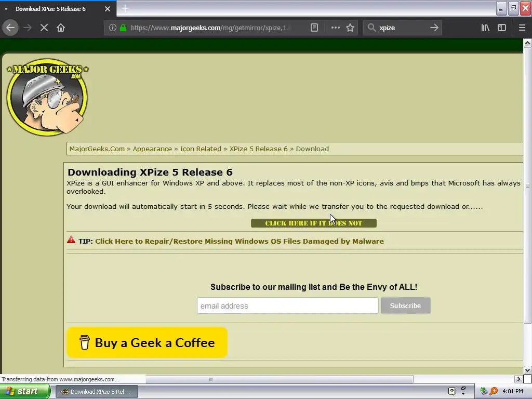Select the Download XPize 5 Release 6 tab
The width and height of the screenshot is (532, 399).
click(x=58, y=9)
